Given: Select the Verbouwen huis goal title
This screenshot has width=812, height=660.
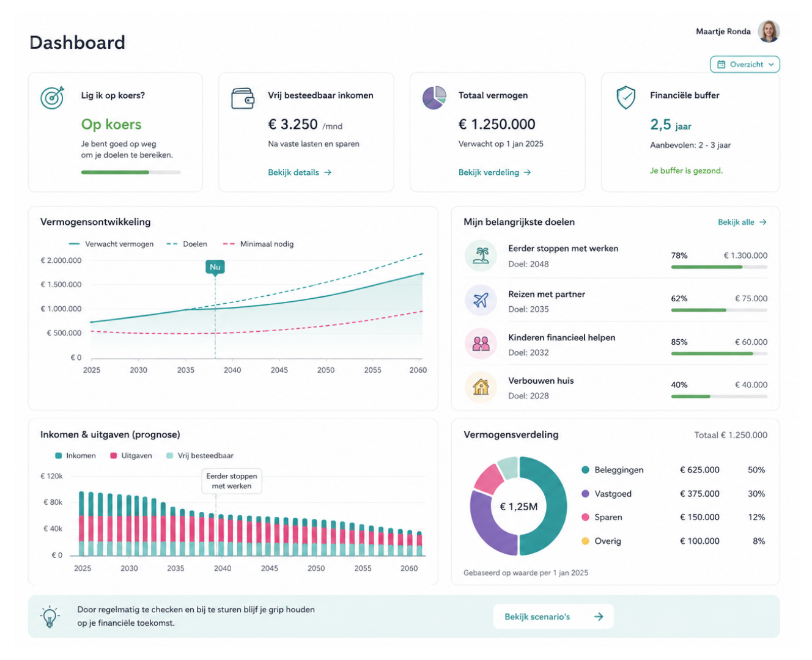Looking at the screenshot, I should [541, 381].
